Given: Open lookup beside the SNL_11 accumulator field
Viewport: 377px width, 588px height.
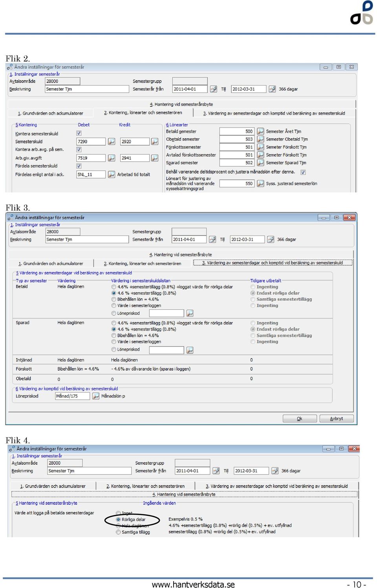Looking at the screenshot, I should (112, 174).
